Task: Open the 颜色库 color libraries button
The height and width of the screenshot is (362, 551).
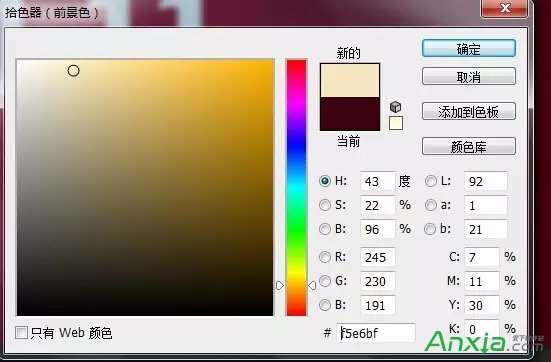Action: [x=469, y=146]
